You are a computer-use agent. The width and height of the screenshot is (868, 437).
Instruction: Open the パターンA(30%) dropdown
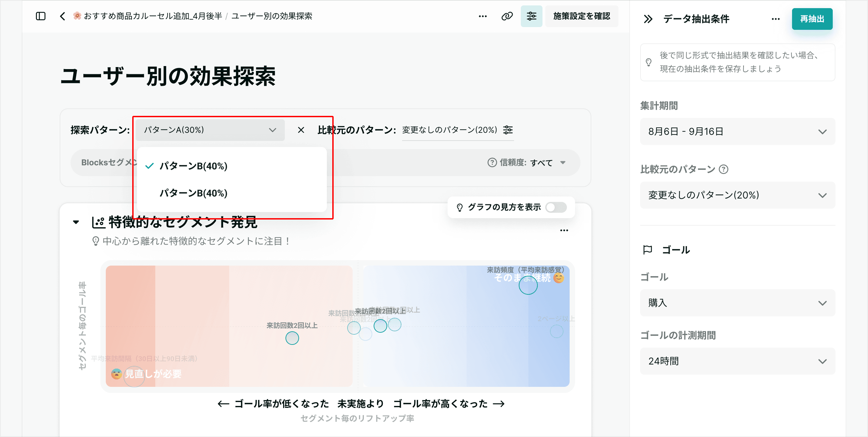210,130
